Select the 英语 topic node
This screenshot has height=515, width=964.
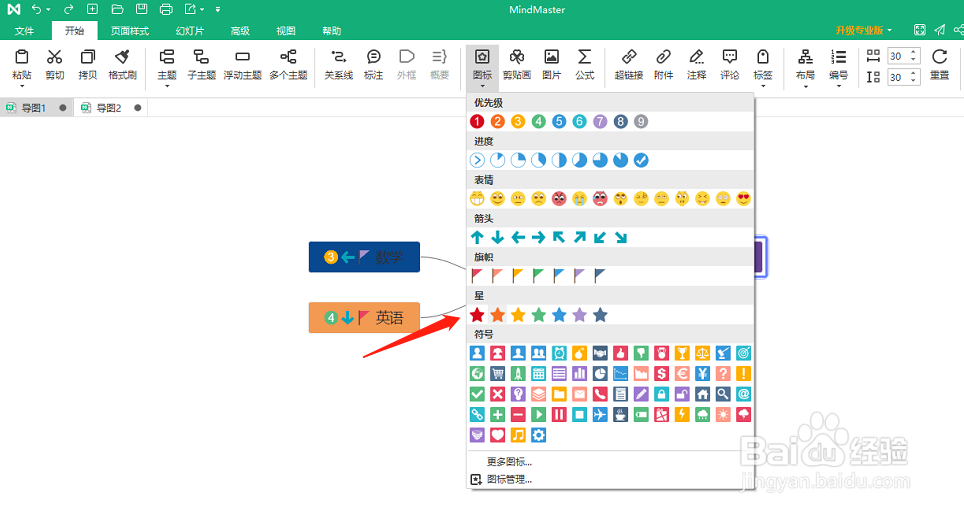tap(364, 318)
